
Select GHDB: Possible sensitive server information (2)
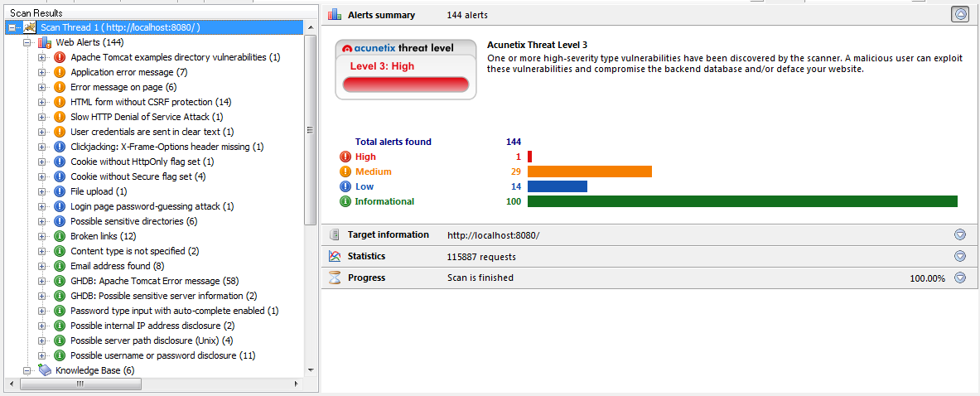[163, 296]
